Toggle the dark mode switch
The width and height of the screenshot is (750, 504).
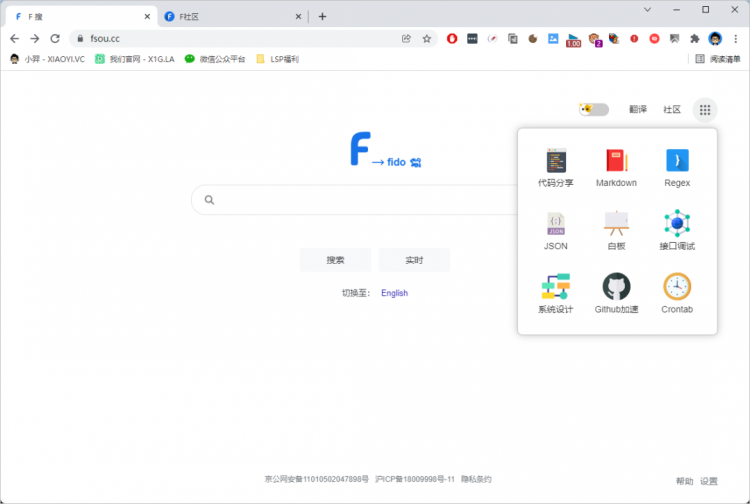(x=594, y=110)
